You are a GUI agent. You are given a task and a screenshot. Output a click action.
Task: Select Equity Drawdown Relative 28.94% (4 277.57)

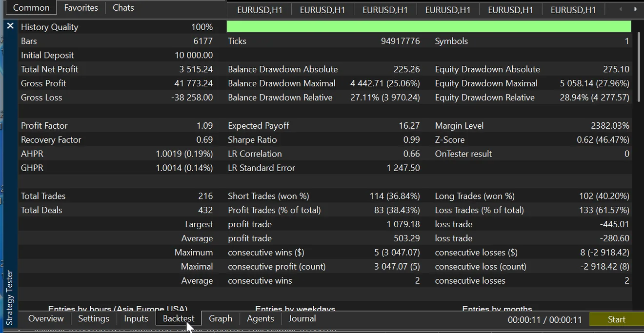click(x=595, y=98)
